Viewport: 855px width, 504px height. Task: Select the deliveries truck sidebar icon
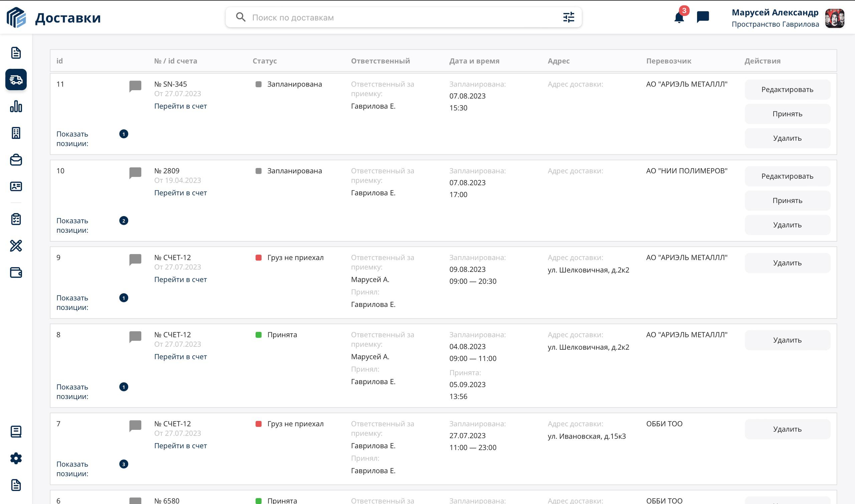tap(16, 79)
